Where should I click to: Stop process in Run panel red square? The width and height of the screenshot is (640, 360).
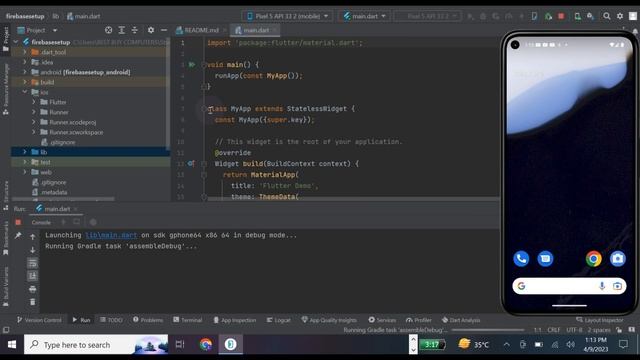point(18,222)
